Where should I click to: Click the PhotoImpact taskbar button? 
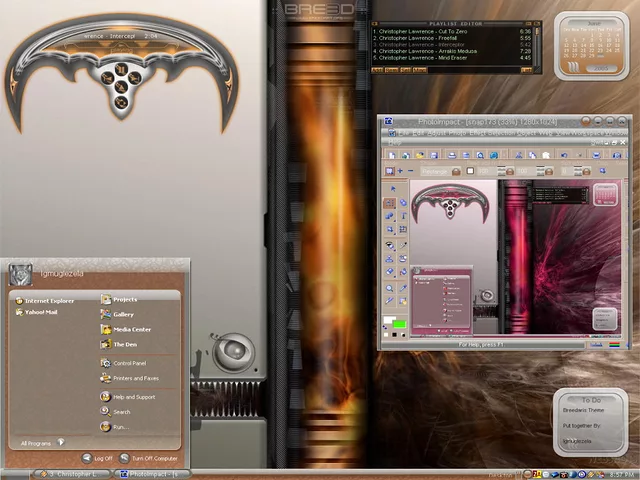(x=151, y=474)
